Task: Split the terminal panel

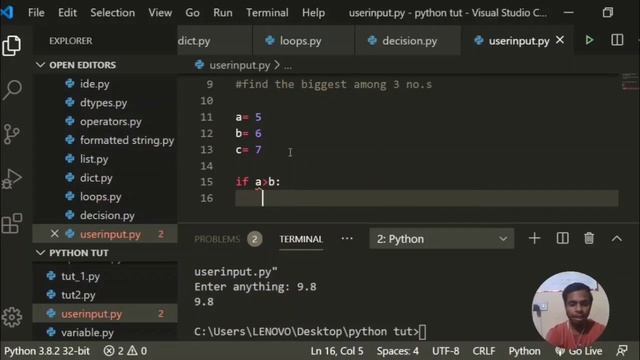Action: coord(562,238)
